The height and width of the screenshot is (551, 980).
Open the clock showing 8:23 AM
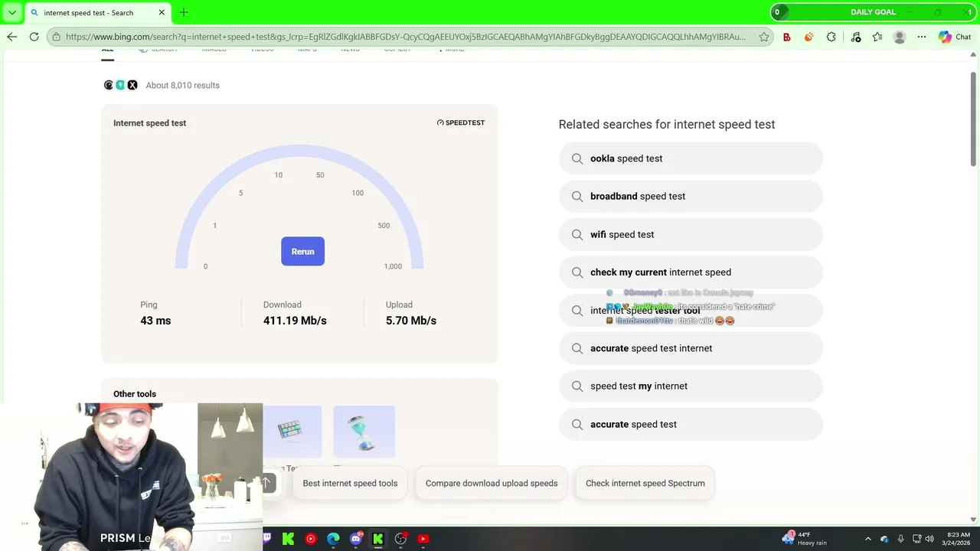tap(958, 539)
